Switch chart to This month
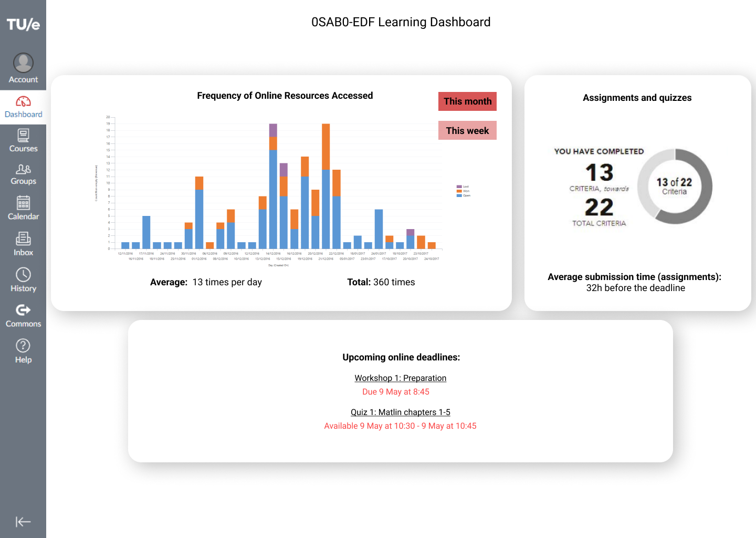Screen dimensions: 756x538 tap(467, 101)
